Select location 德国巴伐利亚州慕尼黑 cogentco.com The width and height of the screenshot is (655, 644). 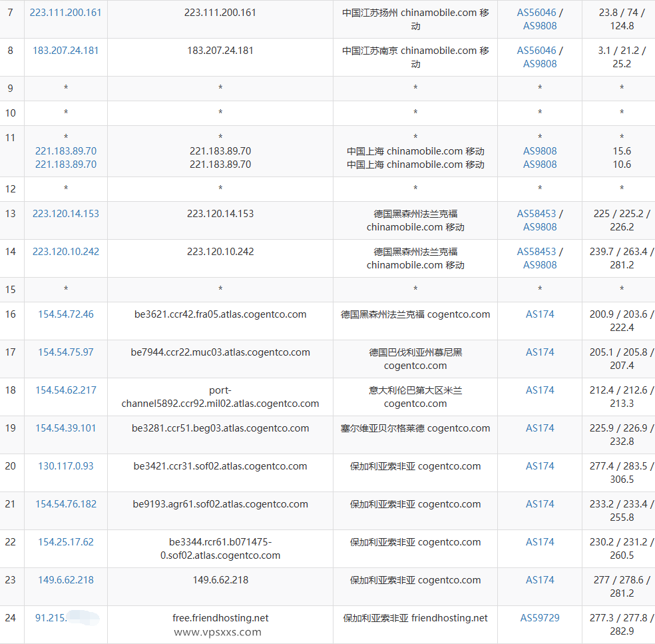pyautogui.click(x=415, y=359)
